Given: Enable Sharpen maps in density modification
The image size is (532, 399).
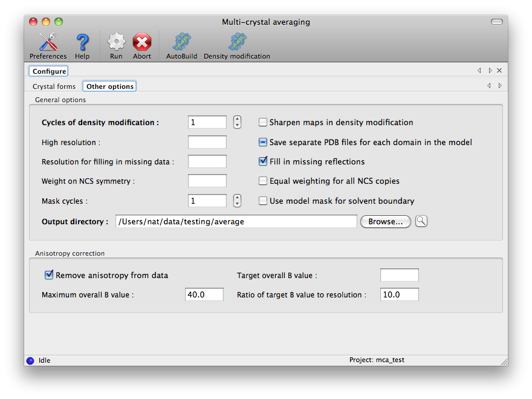Looking at the screenshot, I should 263,123.
